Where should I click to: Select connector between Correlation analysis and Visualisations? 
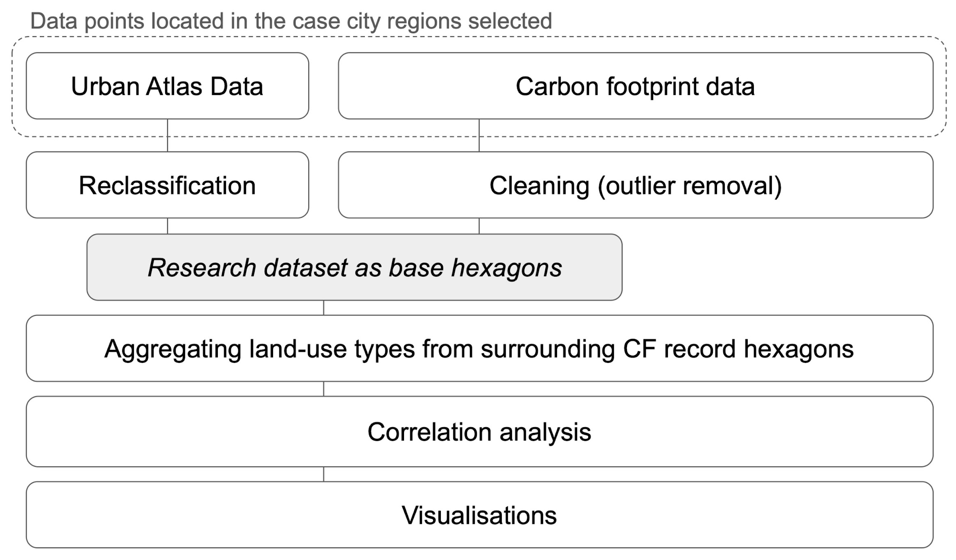click(324, 474)
